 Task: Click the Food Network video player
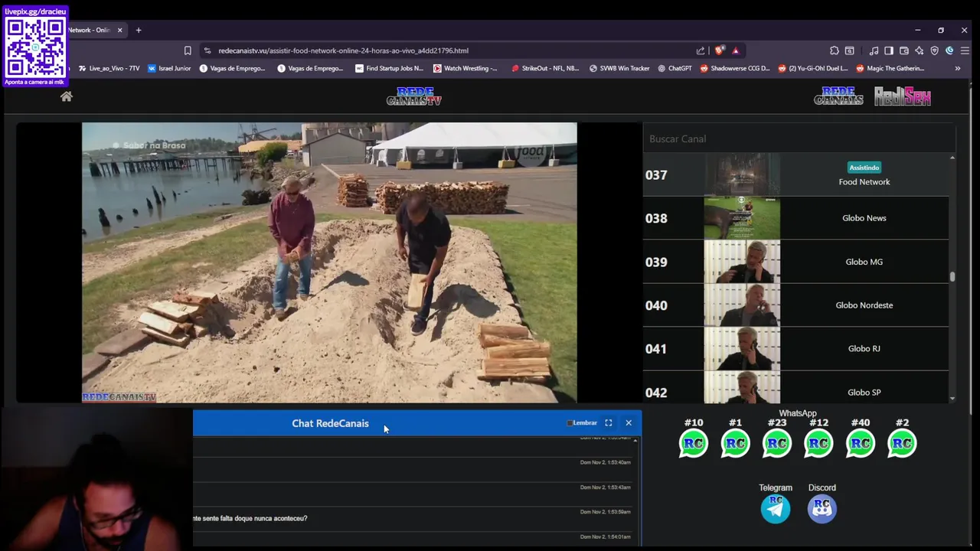coord(329,262)
